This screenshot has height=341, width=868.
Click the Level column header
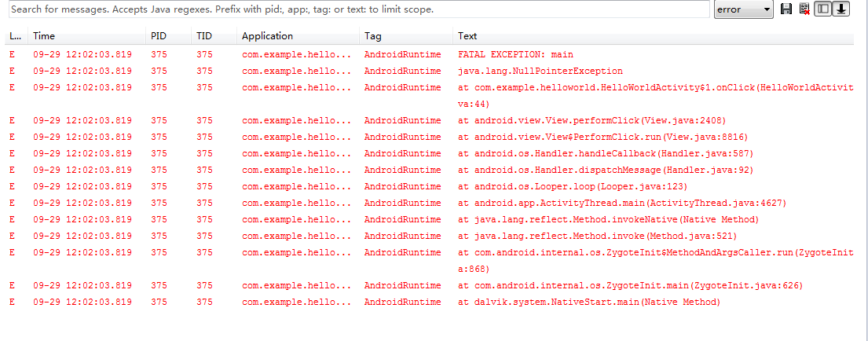16,36
